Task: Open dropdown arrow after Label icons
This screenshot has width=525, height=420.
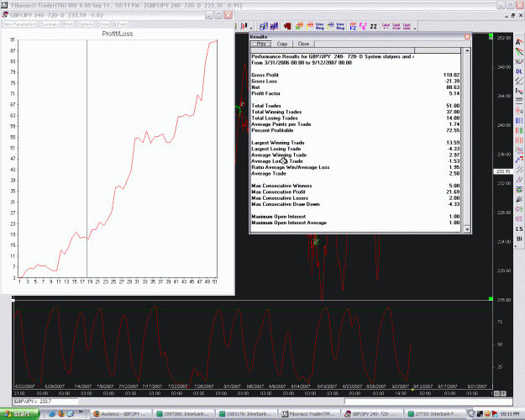Action: point(415,28)
